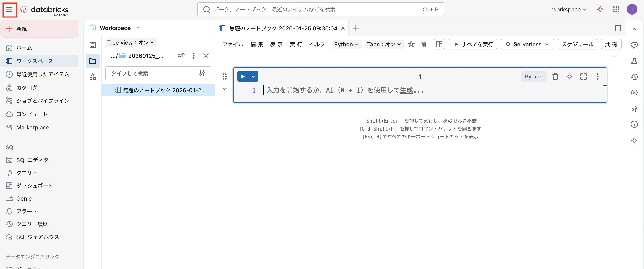Screen dimensions: 644x269
Task: Open the 実行 menu
Action: pos(296,44)
